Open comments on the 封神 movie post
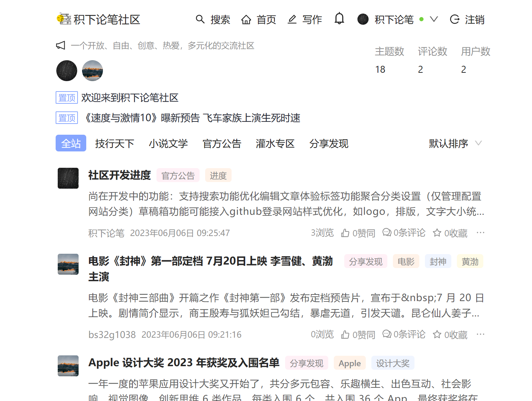Viewport: 532px width, 401px height. pyautogui.click(x=387, y=334)
